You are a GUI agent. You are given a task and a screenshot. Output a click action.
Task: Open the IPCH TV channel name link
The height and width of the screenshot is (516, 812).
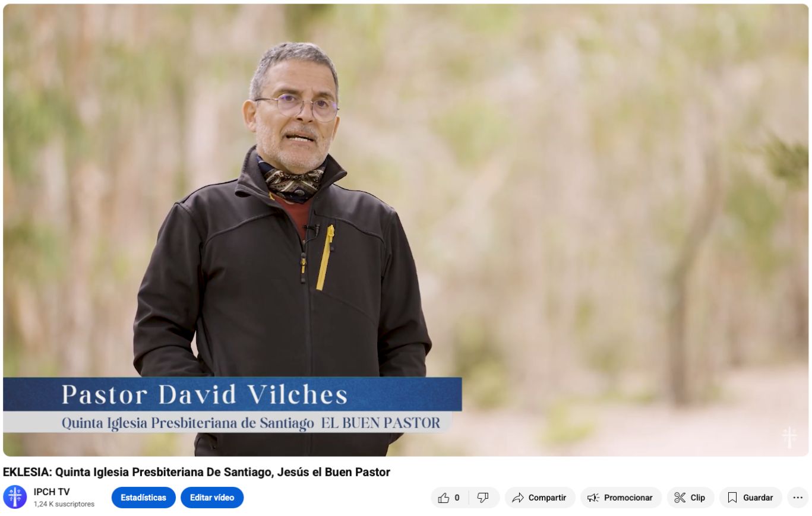click(x=52, y=492)
